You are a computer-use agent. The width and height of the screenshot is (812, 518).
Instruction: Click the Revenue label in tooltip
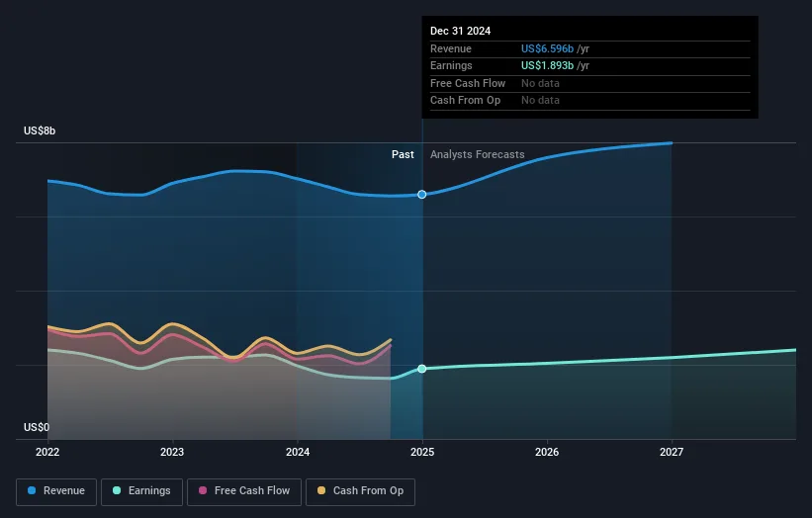pos(451,48)
